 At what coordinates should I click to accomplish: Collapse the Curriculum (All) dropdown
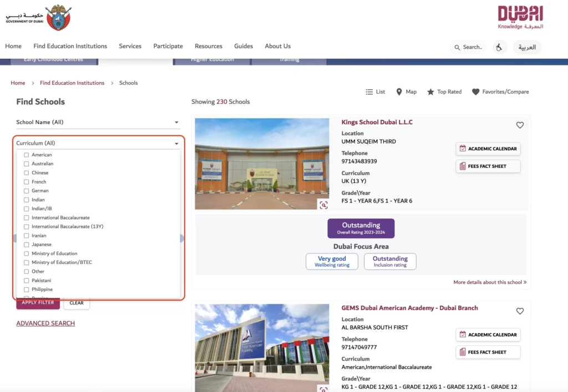98,144
